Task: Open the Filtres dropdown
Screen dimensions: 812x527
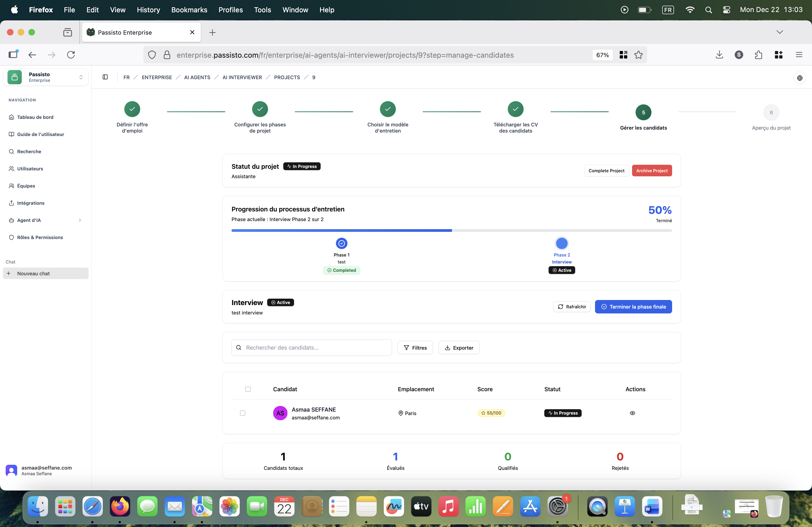Action: click(x=415, y=348)
